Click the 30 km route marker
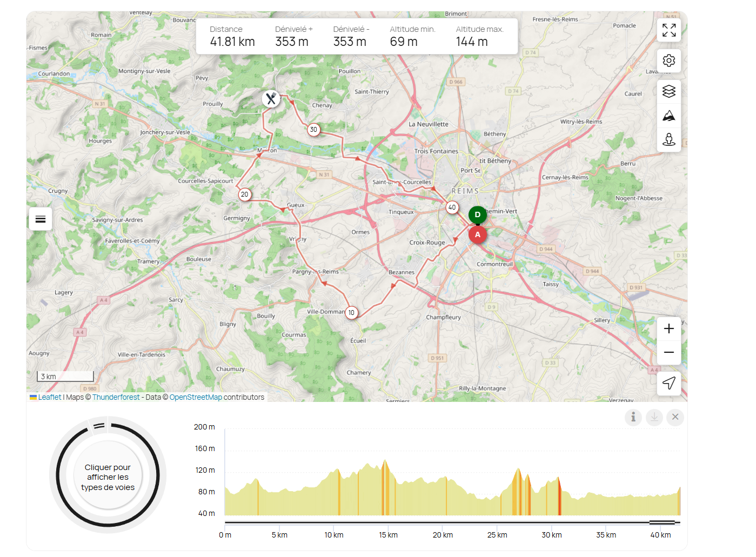The height and width of the screenshot is (557, 756). coord(313,130)
